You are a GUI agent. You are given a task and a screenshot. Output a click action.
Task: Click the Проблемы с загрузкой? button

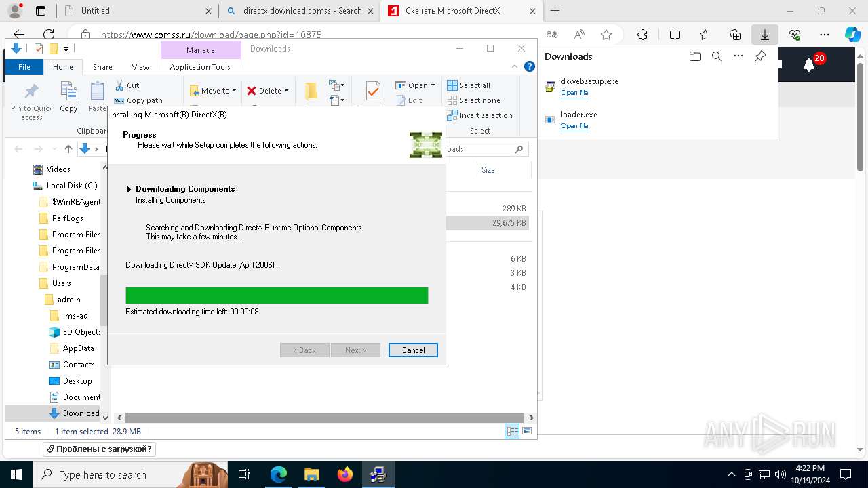click(99, 449)
